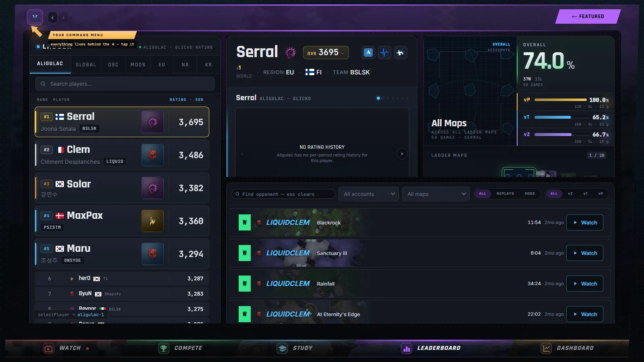
Task: Switch to the KR ladder tab
Action: coord(208,65)
